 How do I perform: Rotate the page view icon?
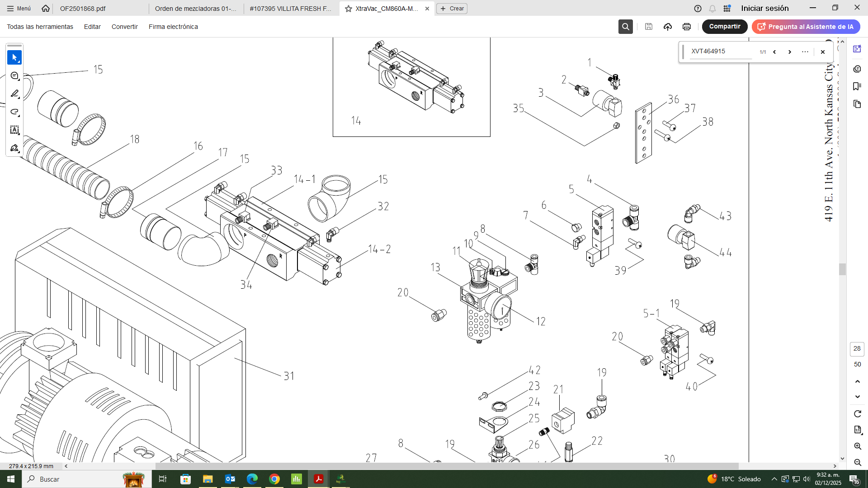tap(857, 414)
